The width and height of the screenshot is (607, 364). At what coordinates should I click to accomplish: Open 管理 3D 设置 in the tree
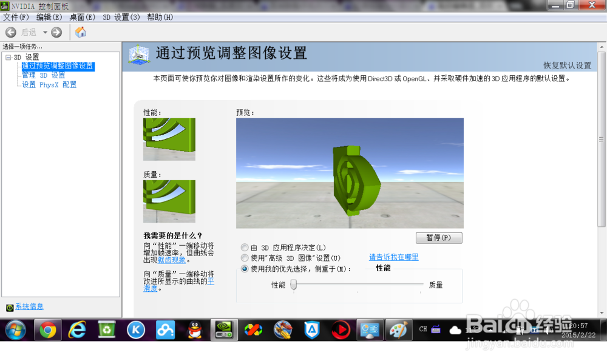tap(43, 75)
